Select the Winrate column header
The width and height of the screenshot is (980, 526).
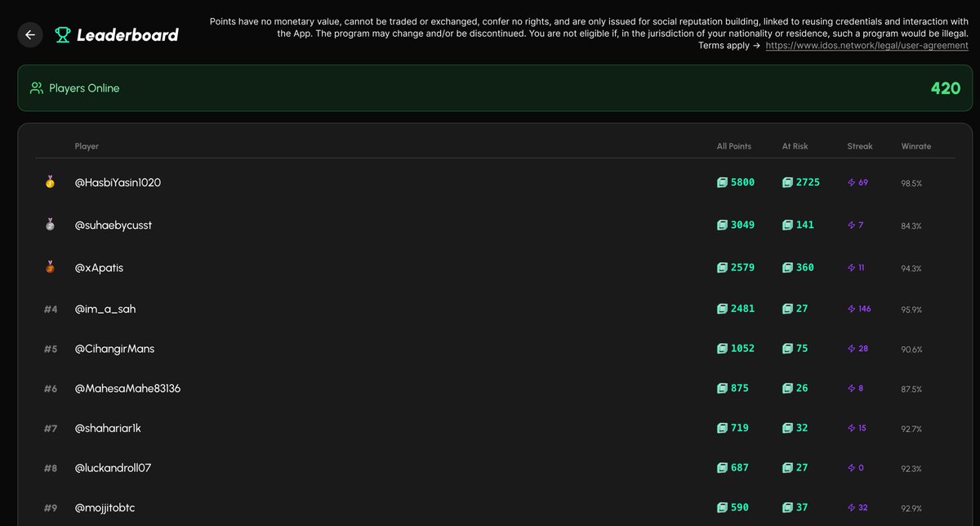click(915, 146)
